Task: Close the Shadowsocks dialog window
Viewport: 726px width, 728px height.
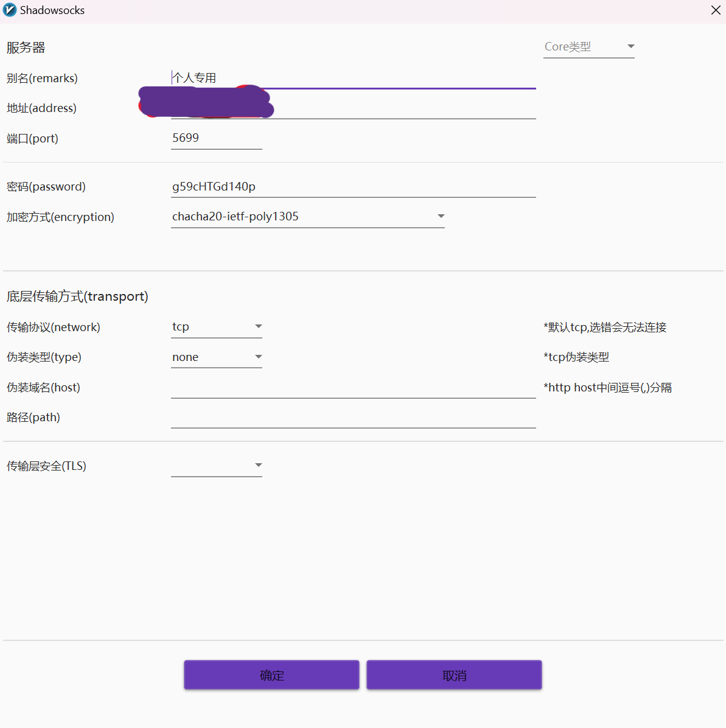Action: coord(716,10)
